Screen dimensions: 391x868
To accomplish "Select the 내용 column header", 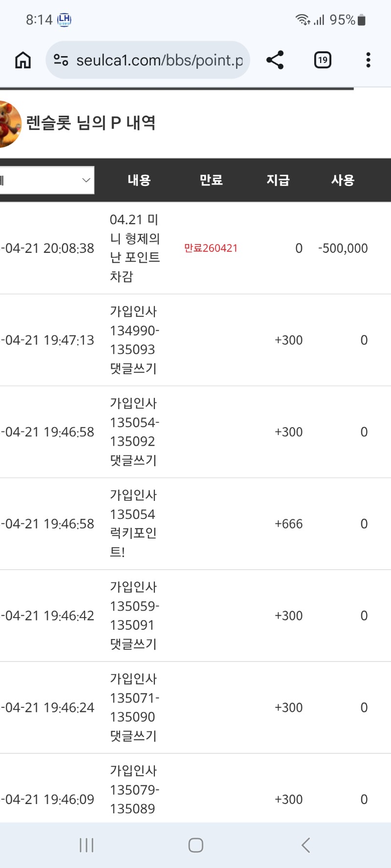I will tap(139, 180).
